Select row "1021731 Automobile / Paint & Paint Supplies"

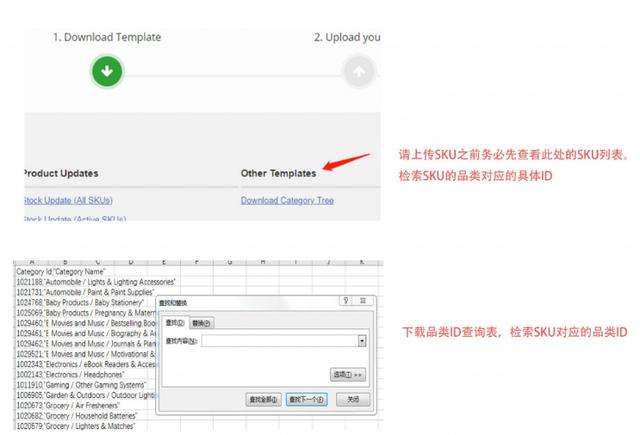tap(85, 292)
